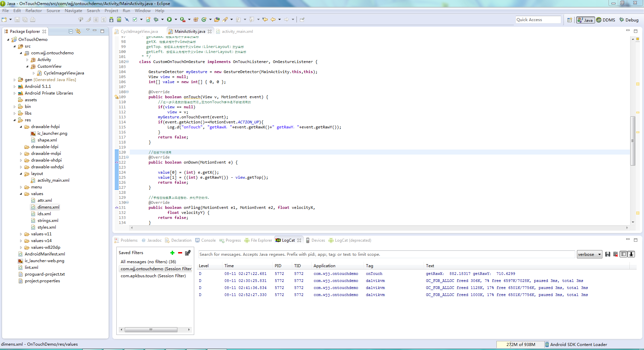Click the Saved Filters horizontal scrollbar

(x=151, y=330)
